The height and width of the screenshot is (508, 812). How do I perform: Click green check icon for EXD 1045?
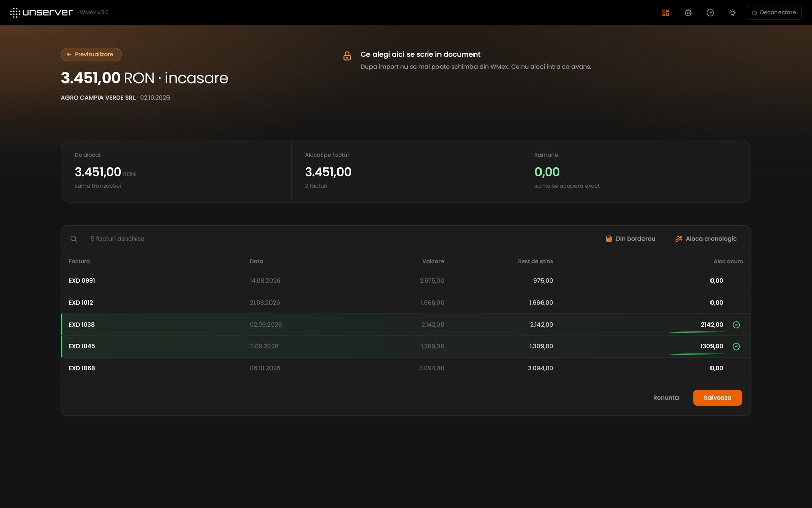pyautogui.click(x=736, y=346)
